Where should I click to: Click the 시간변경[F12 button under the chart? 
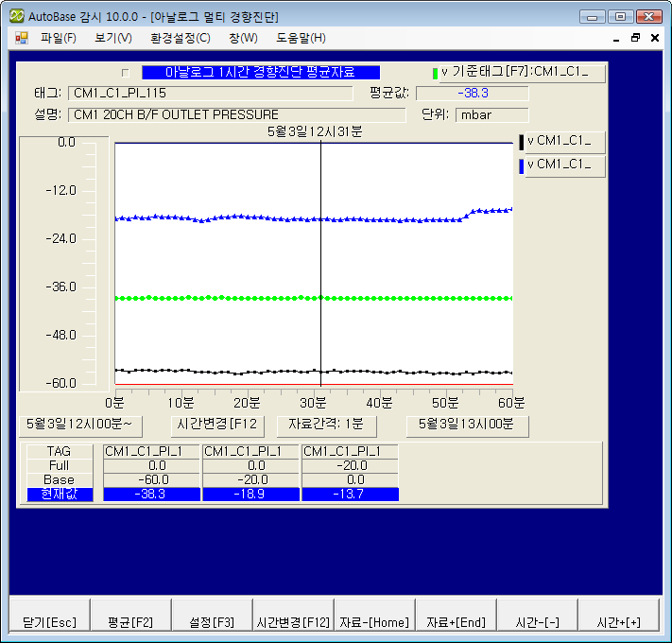coord(217,426)
